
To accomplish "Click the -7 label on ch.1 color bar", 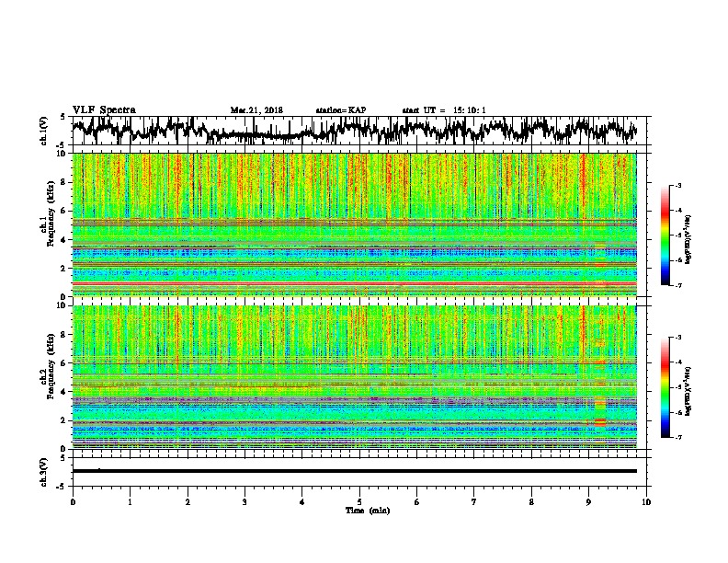I will (x=677, y=285).
